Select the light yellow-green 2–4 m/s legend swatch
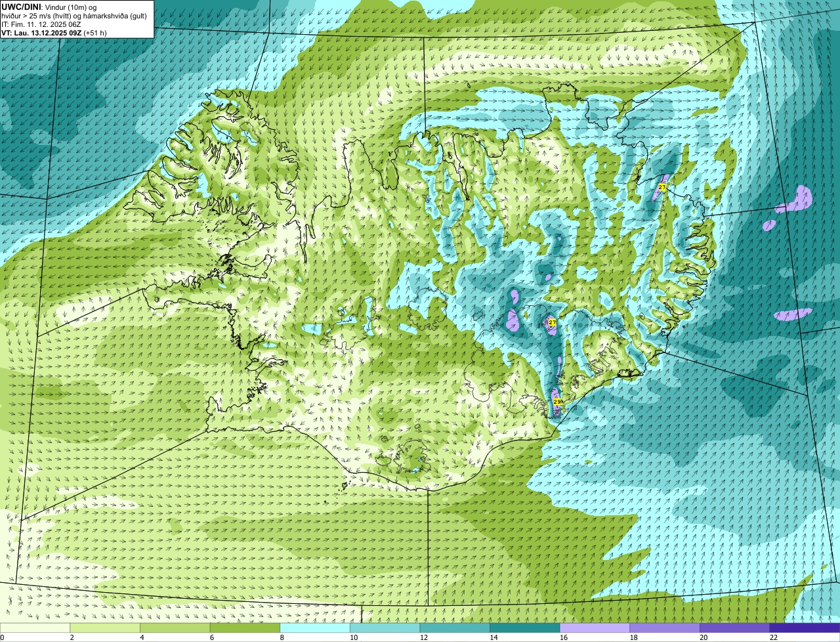The image size is (840, 642). click(x=105, y=628)
